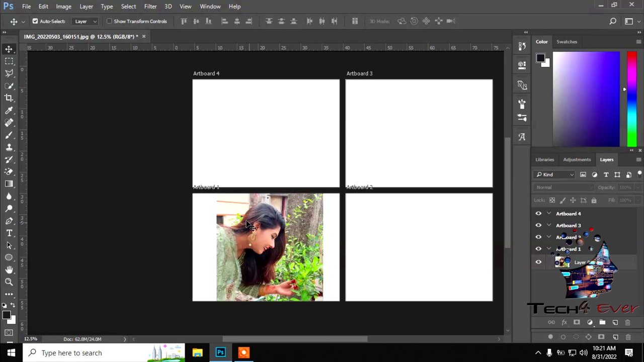Open the Normal blend mode dropdown

click(x=564, y=188)
